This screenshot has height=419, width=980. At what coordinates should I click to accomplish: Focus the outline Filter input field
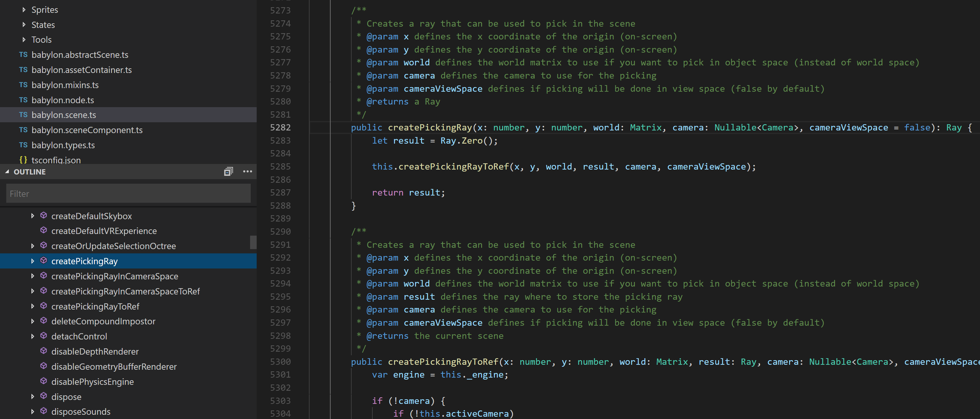128,193
